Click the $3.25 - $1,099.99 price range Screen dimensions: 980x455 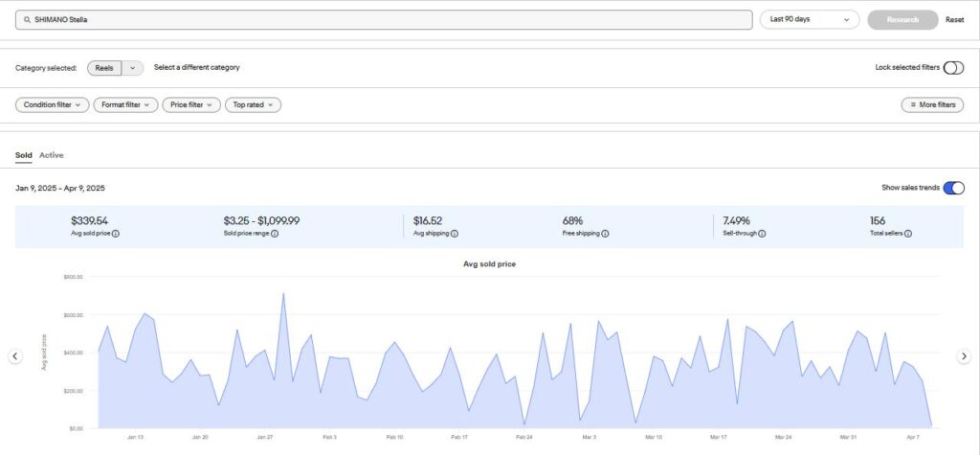click(x=261, y=221)
